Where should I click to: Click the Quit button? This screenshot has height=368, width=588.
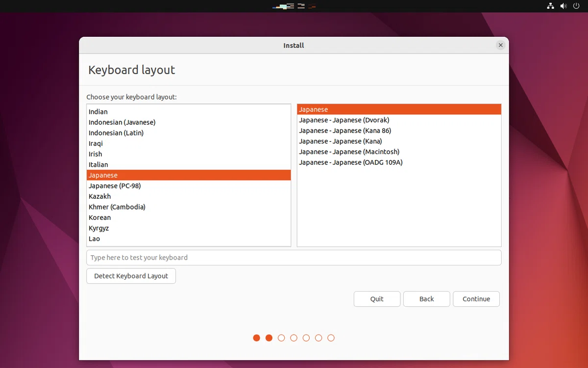point(377,299)
